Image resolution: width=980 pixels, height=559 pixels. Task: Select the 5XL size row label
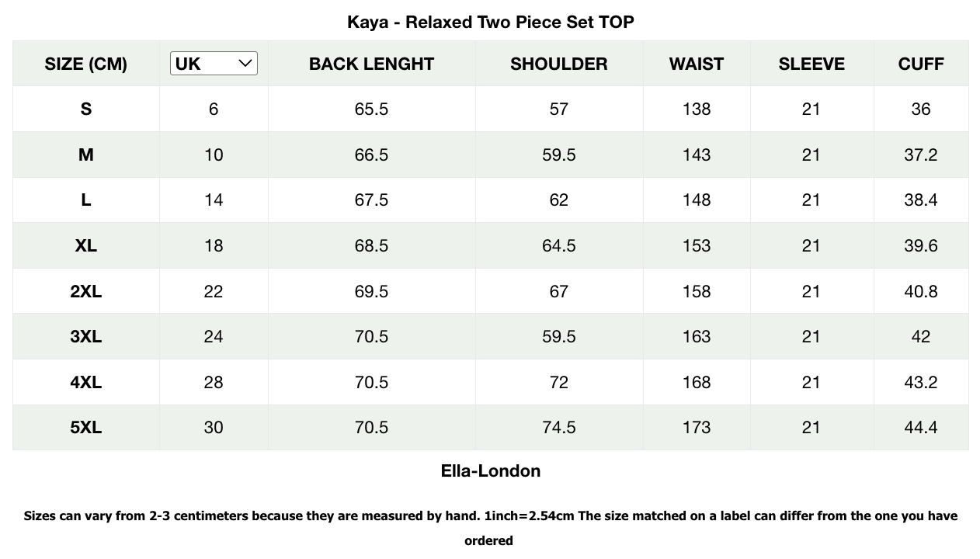85,427
